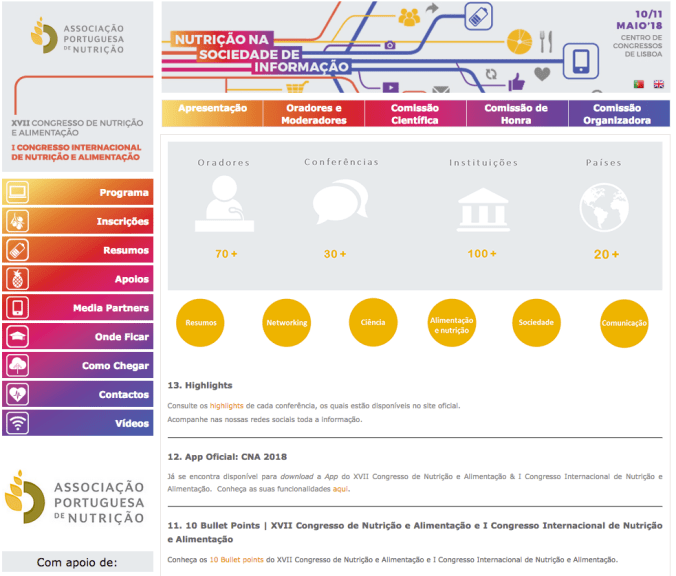The height and width of the screenshot is (576, 676).
Task: Open the Apresentação tab
Action: (212, 113)
